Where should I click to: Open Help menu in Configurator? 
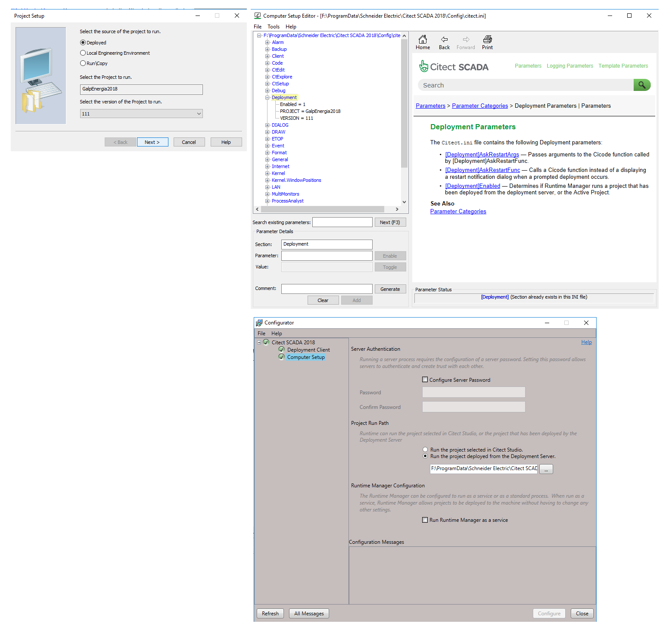coord(277,334)
